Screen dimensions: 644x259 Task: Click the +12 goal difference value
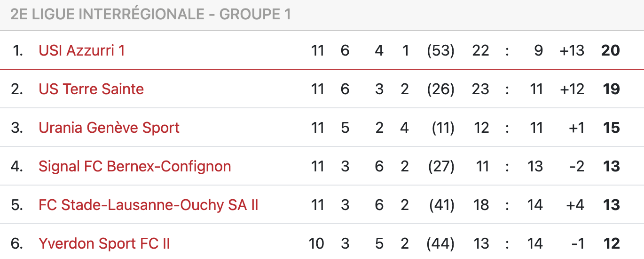click(572, 89)
